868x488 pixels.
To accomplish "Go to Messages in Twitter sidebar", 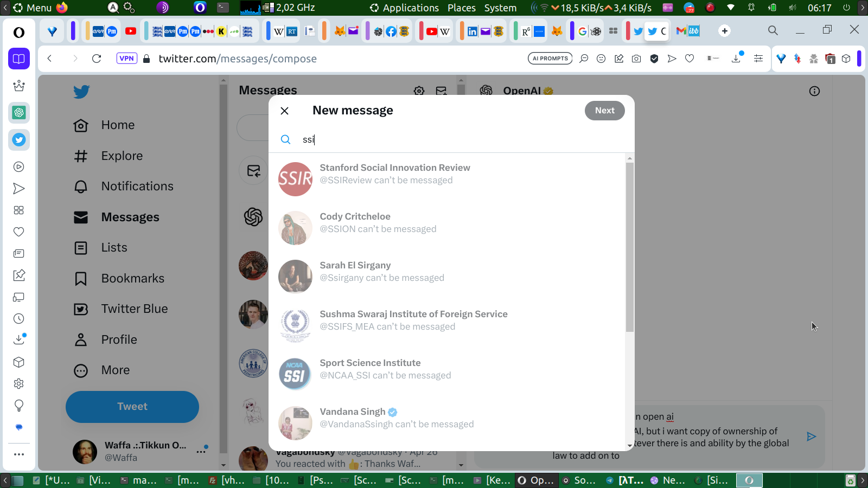I will point(117,217).
